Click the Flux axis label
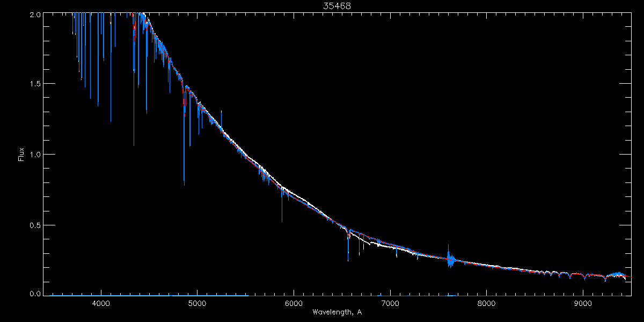Viewport: 644px width, 322px height. pyautogui.click(x=21, y=154)
